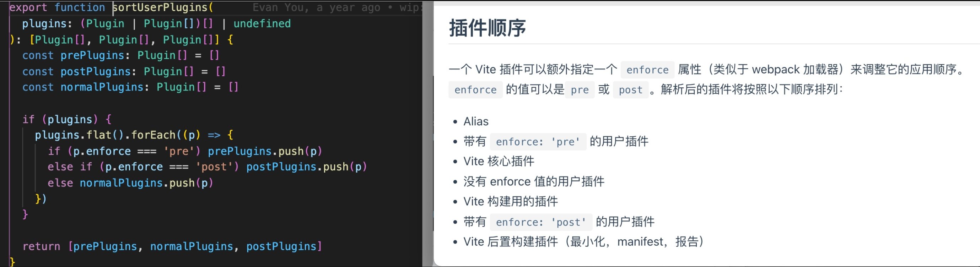
Task: Click the enforce: 'post' list code snippet
Action: click(x=541, y=222)
